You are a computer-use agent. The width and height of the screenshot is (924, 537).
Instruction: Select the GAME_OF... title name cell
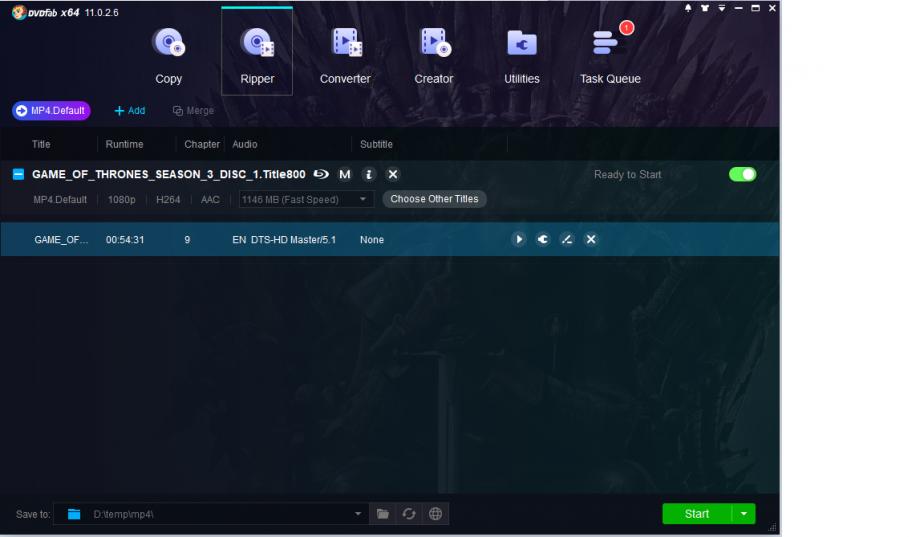[x=61, y=239]
